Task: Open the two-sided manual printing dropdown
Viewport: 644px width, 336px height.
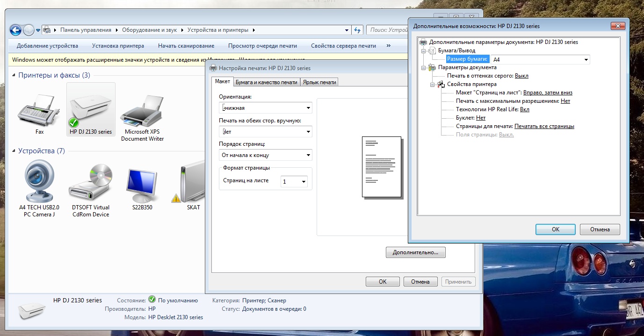Action: click(265, 132)
